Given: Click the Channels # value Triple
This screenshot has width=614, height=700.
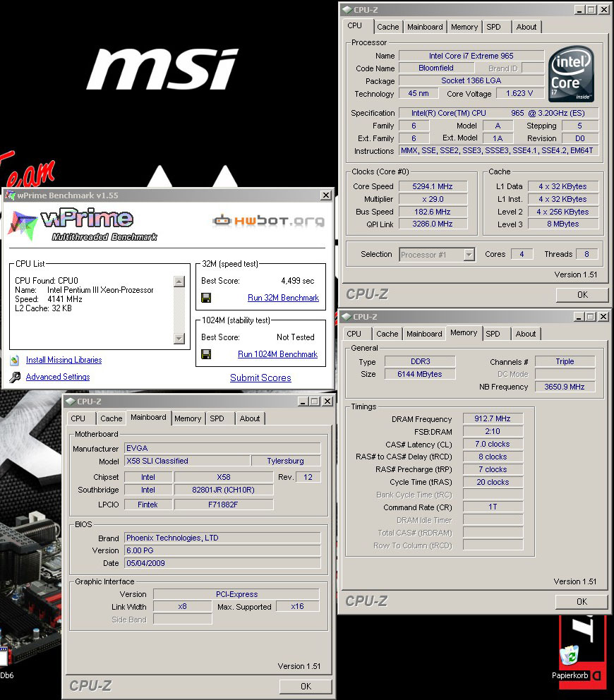Looking at the screenshot, I should tap(565, 361).
